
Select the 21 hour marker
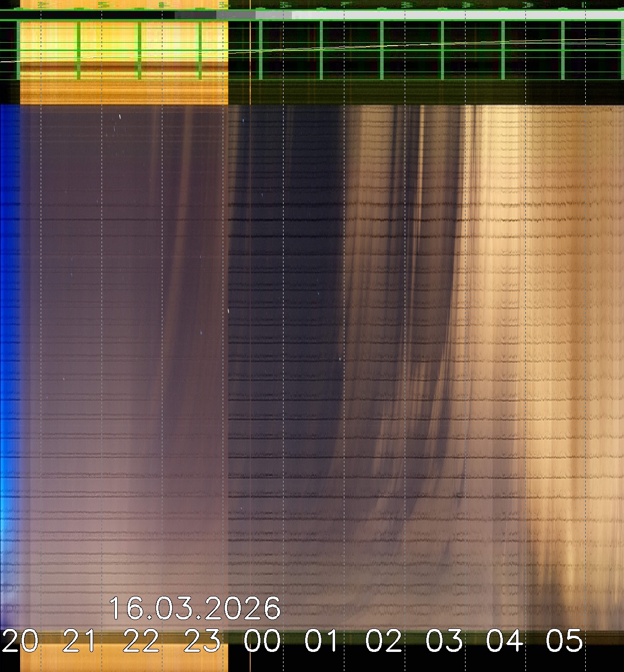(x=80, y=641)
